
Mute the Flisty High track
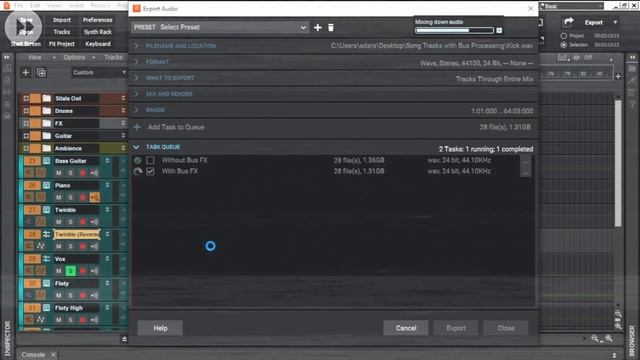click(59, 320)
